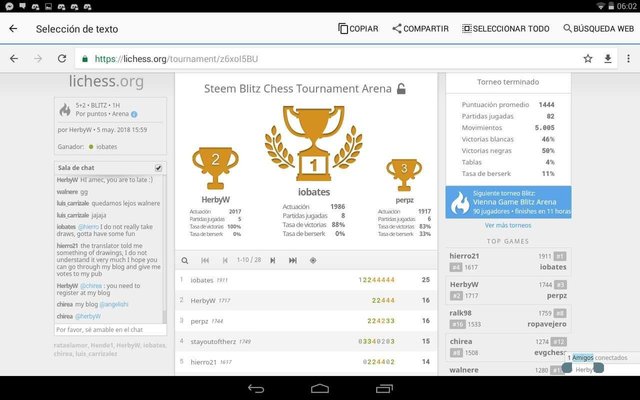Copy the selected text with COPIAR

358,29
